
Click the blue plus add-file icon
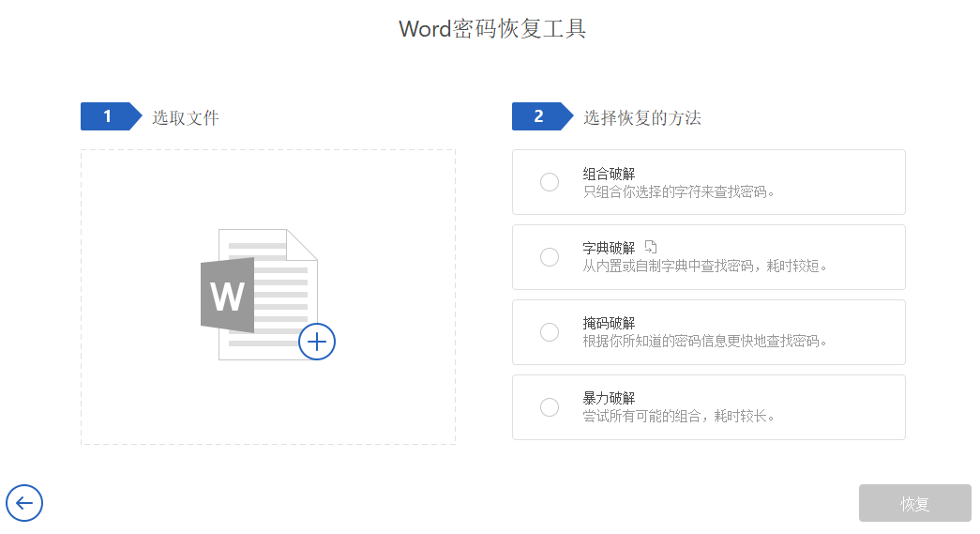(317, 343)
